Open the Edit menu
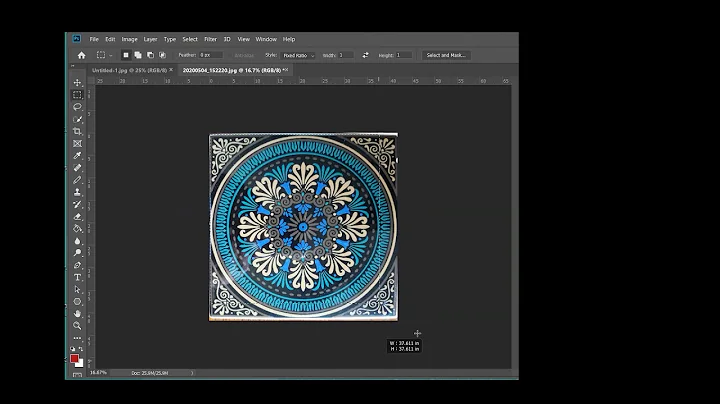 110,39
